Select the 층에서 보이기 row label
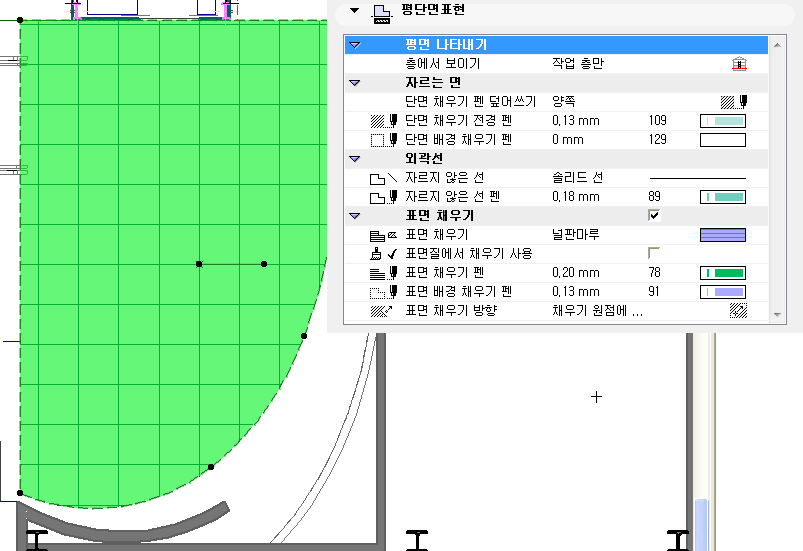The width and height of the screenshot is (803, 551). point(442,63)
